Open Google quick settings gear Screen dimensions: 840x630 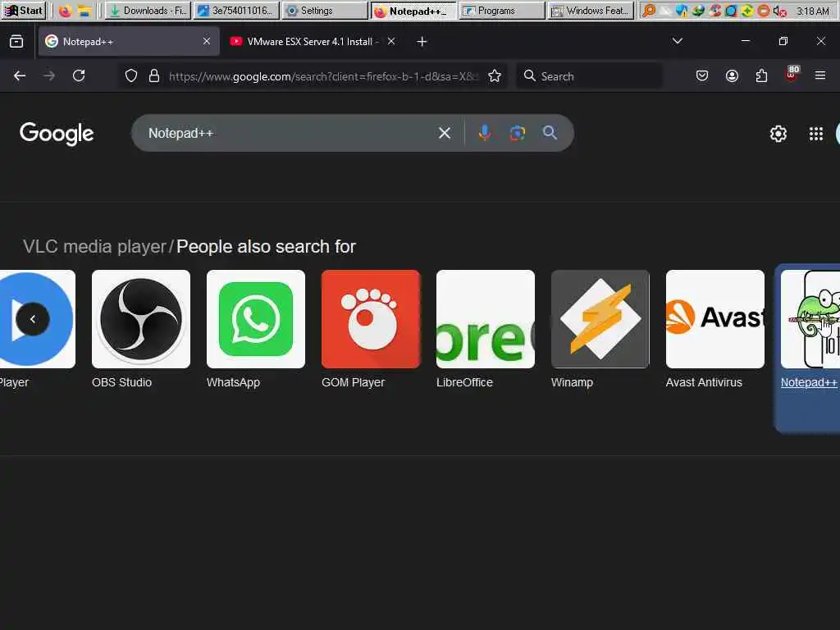(778, 134)
